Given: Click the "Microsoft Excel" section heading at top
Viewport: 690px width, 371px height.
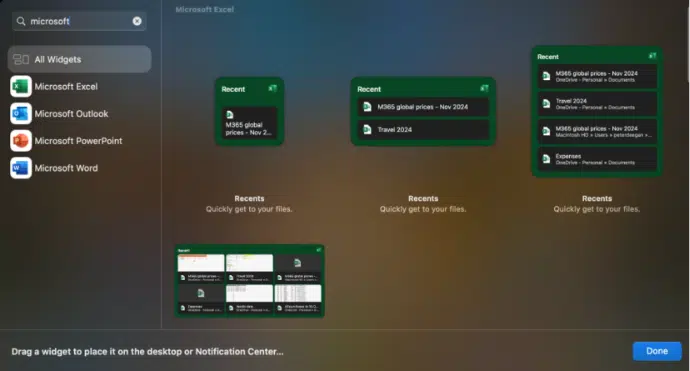Looking at the screenshot, I should click(205, 9).
